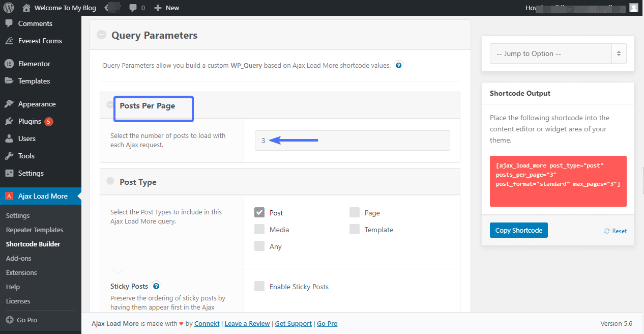Click the Reset refresh icon

coord(606,231)
